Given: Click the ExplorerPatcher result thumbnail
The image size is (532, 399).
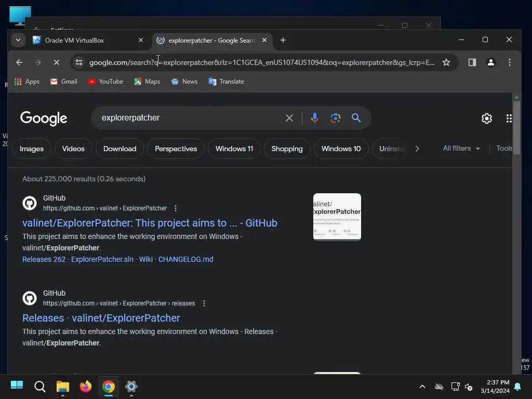Looking at the screenshot, I should point(337,217).
